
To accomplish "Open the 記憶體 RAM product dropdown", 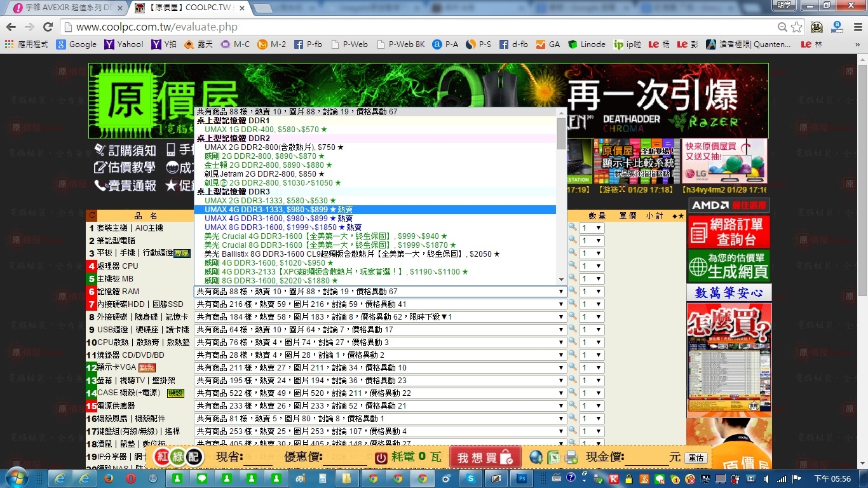I will click(x=380, y=292).
